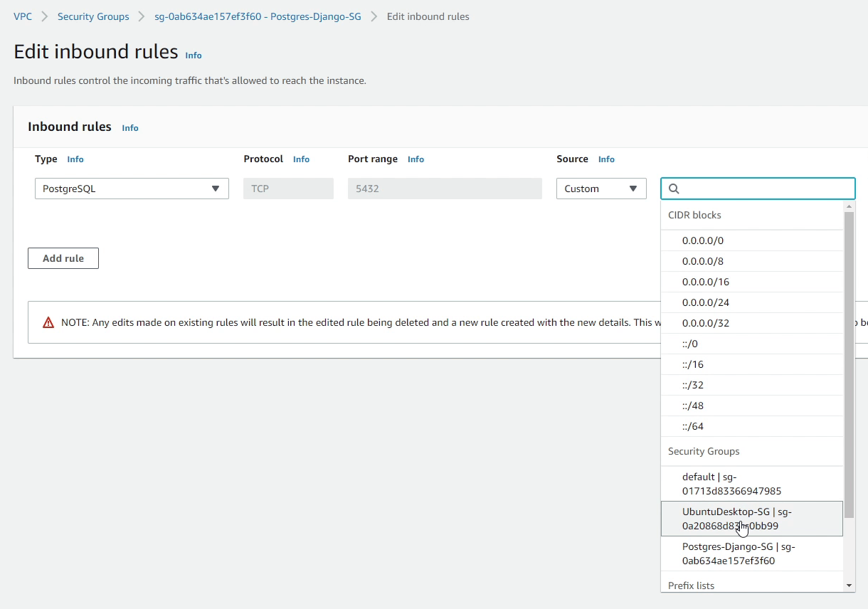Viewport: 868px width, 609px height.
Task: Open the VPC breadcrumb link
Action: click(x=23, y=16)
